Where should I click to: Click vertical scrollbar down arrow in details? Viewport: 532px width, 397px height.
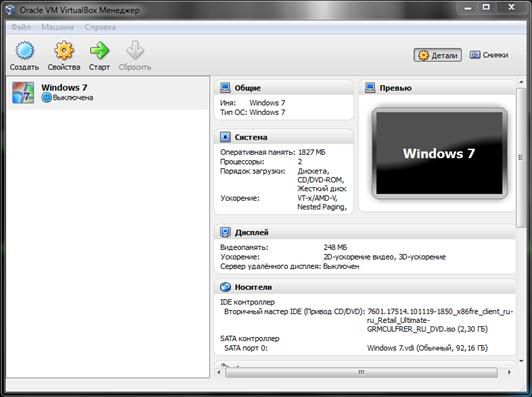(521, 361)
